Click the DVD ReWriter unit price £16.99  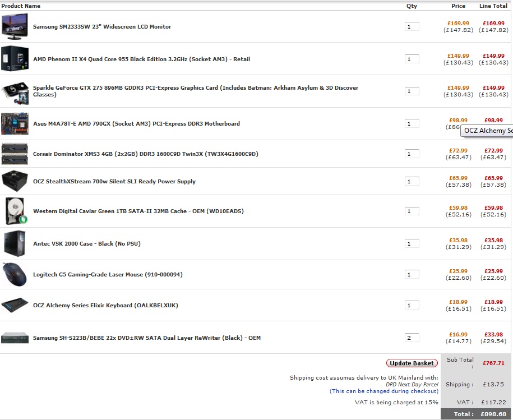pyautogui.click(x=459, y=334)
